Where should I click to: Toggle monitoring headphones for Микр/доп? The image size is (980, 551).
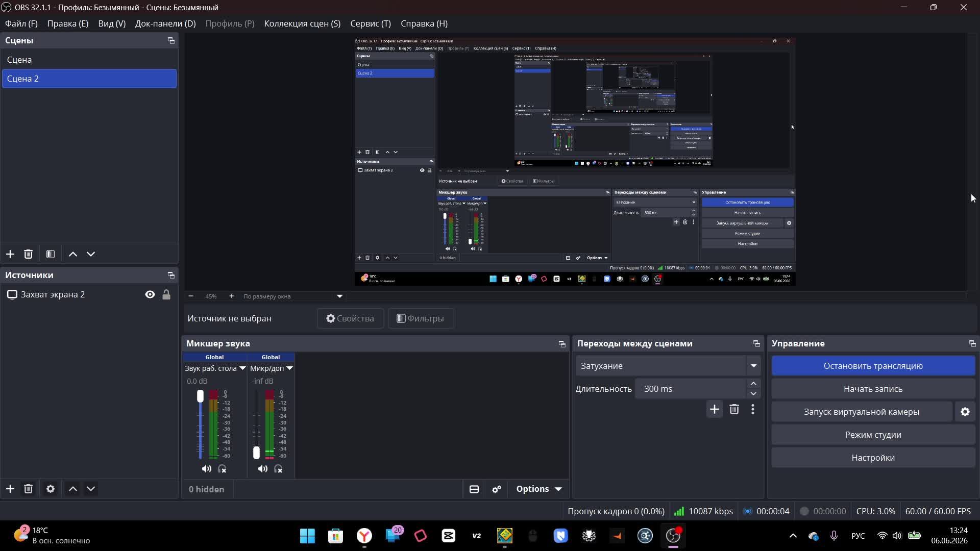[x=278, y=469]
